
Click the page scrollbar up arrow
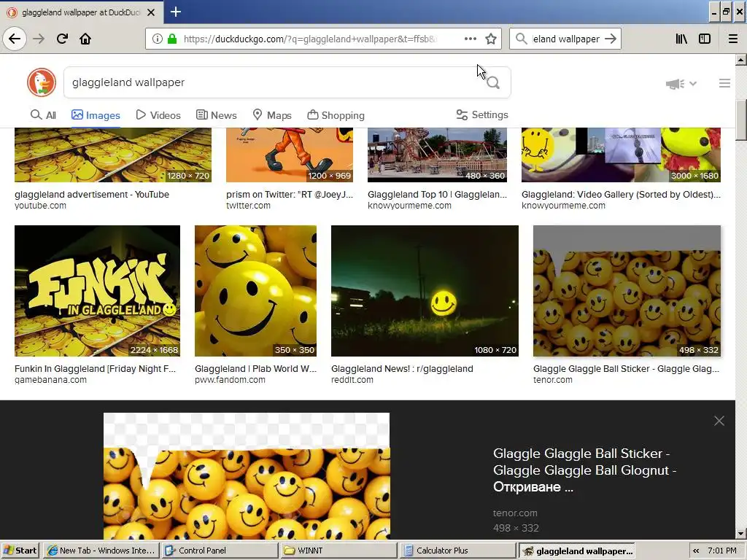click(x=741, y=60)
